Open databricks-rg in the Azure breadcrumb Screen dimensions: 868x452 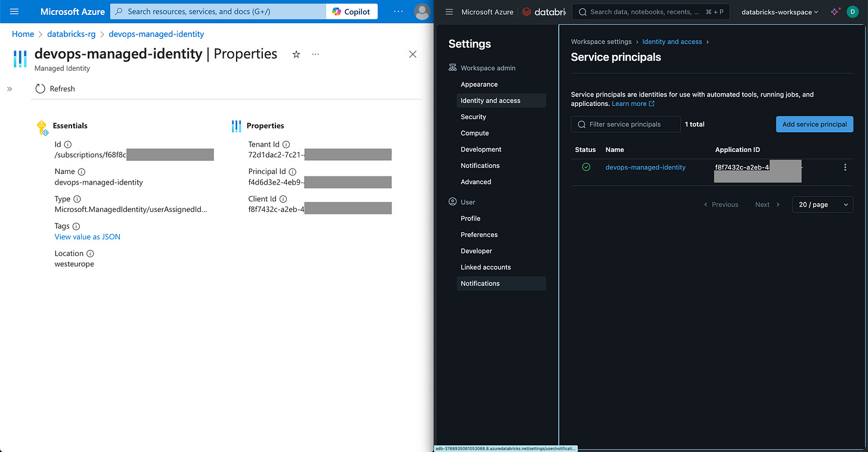tap(72, 34)
